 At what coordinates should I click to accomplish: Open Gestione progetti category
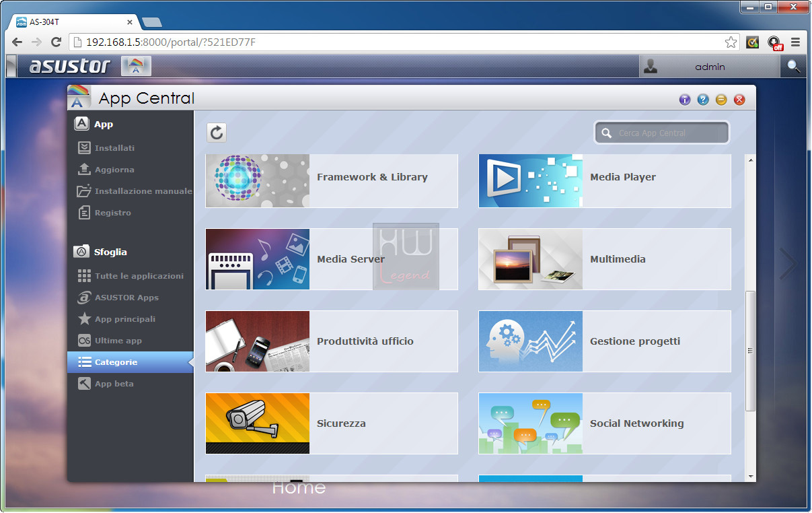click(x=605, y=341)
